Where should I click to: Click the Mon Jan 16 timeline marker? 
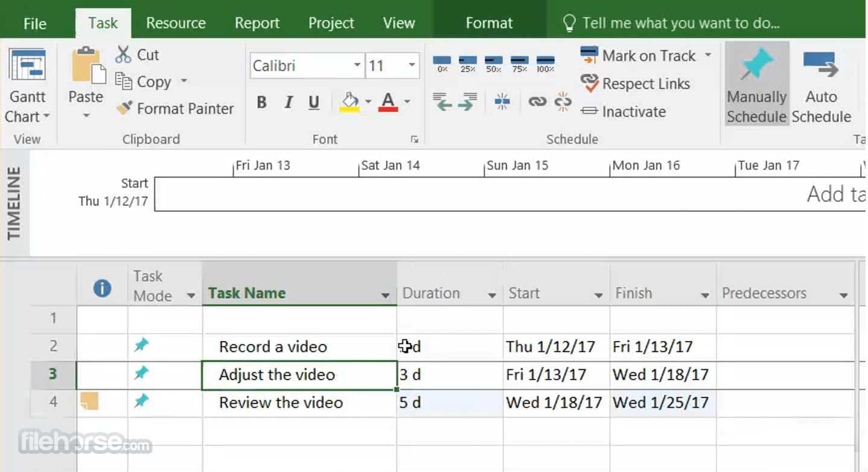pyautogui.click(x=646, y=165)
